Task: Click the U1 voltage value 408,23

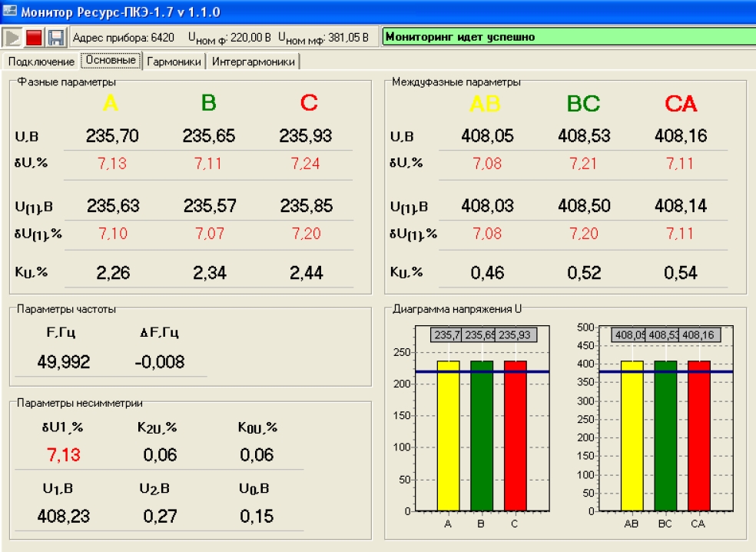Action: click(64, 516)
